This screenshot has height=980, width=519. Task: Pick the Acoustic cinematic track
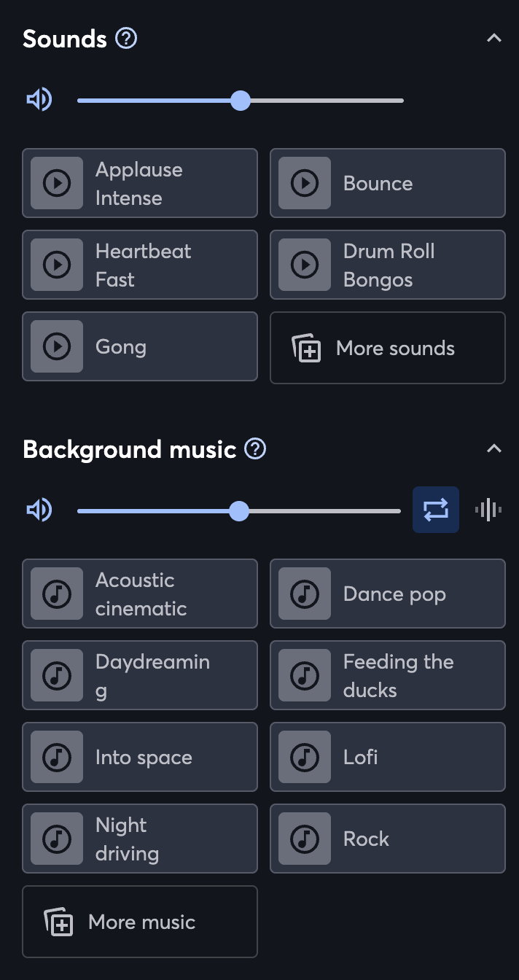point(139,594)
